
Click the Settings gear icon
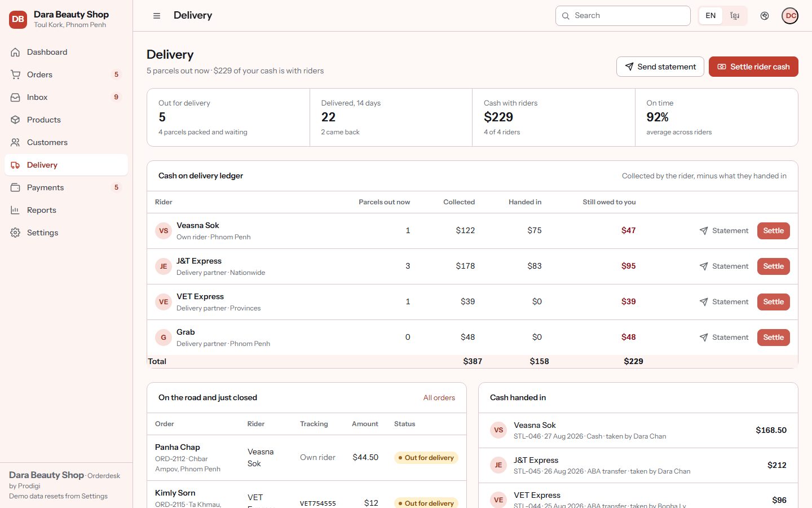click(15, 233)
